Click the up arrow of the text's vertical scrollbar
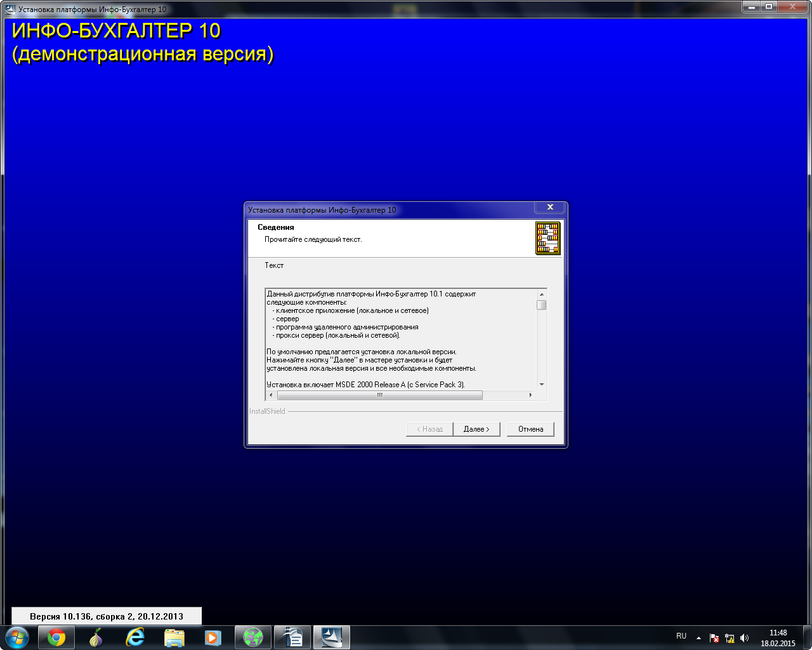 pos(542,295)
